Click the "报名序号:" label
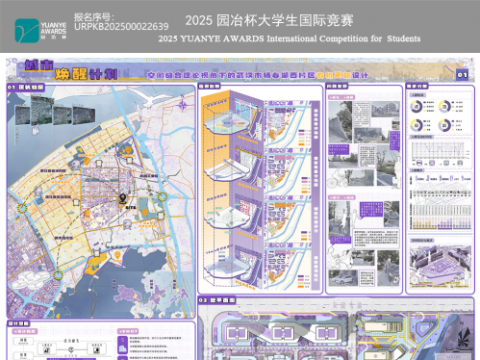Screen dimensions: 480x360 pyautogui.click(x=94, y=17)
